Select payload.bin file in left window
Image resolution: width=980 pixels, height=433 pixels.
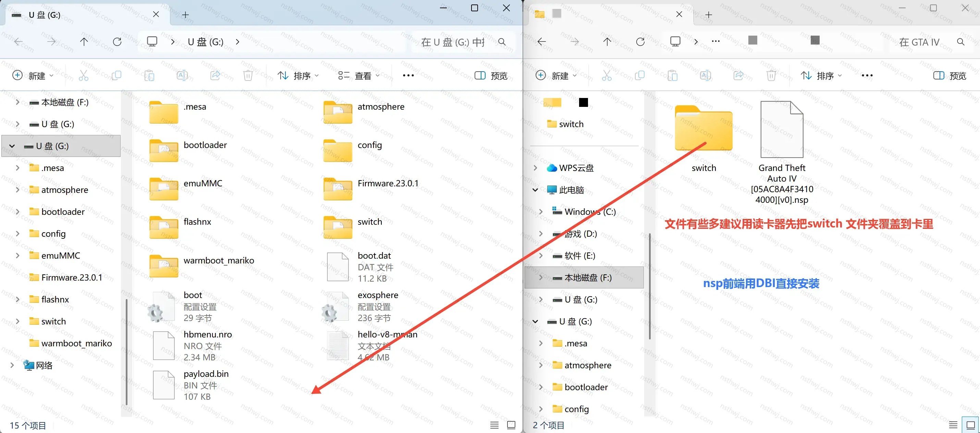pos(190,385)
